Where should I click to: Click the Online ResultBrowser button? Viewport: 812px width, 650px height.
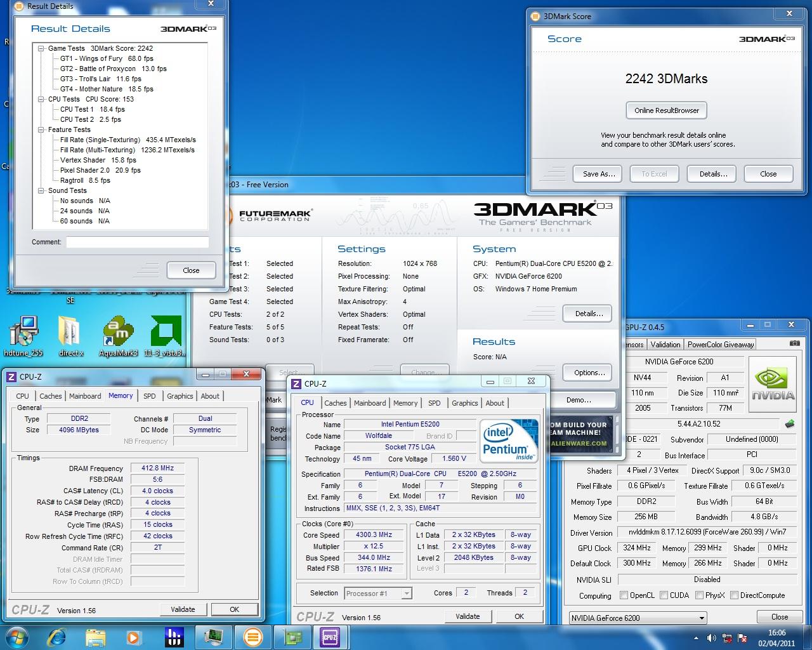click(666, 110)
